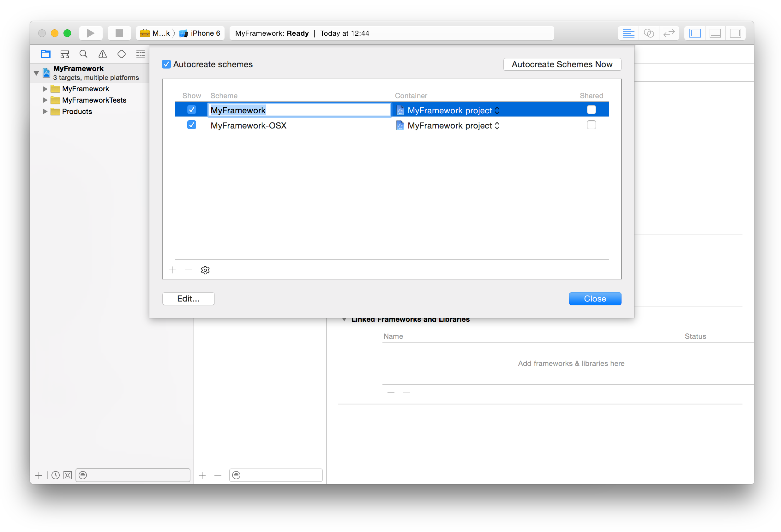
Task: Expand the Products group
Action: pos(45,111)
